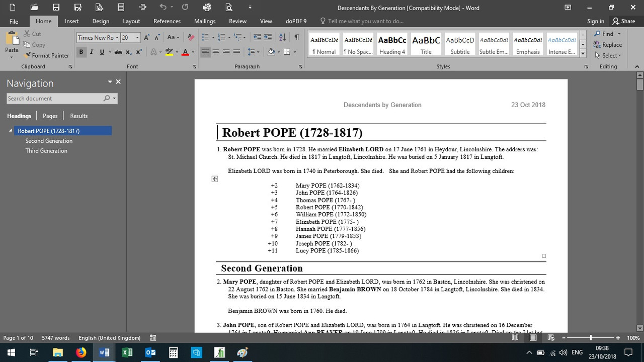Open the font name dropdown
Screen dimensions: 644x362
[117, 38]
